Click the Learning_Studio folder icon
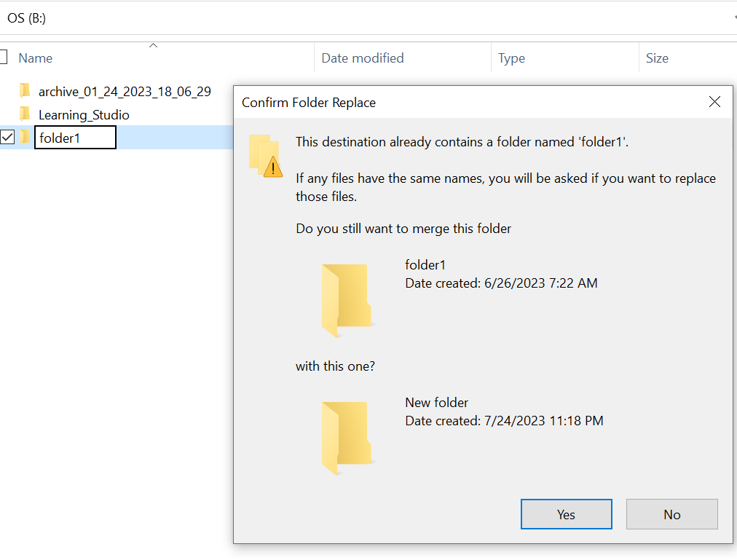This screenshot has height=560, width=737. [25, 114]
